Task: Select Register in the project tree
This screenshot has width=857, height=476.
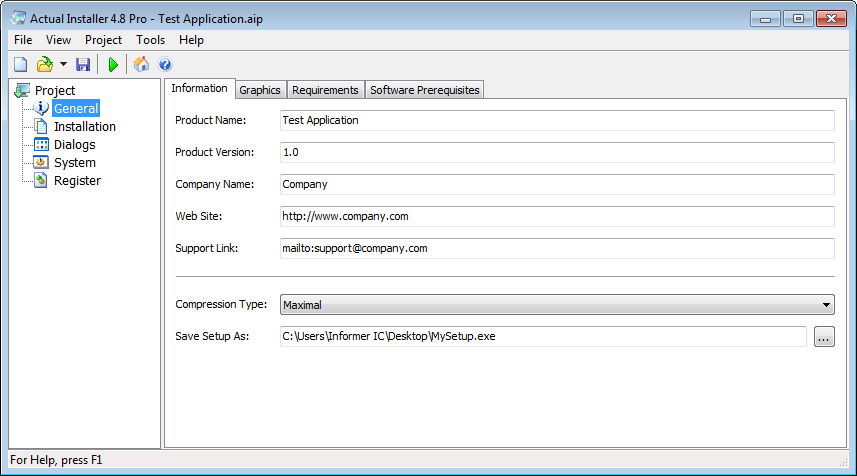Action: (x=77, y=180)
